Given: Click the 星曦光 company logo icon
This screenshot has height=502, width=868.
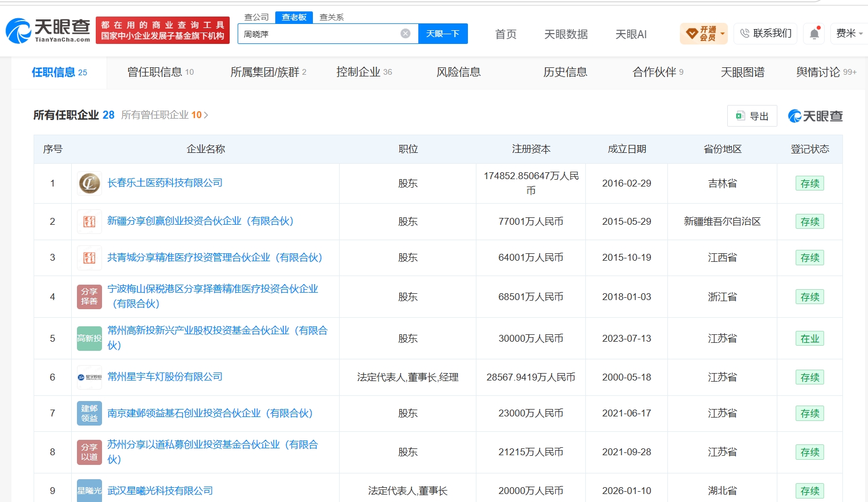Looking at the screenshot, I should (x=89, y=491).
